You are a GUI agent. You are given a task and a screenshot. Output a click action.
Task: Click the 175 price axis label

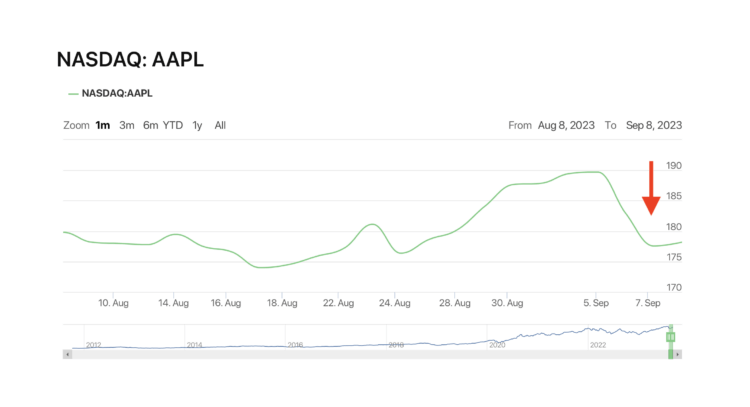coord(674,257)
